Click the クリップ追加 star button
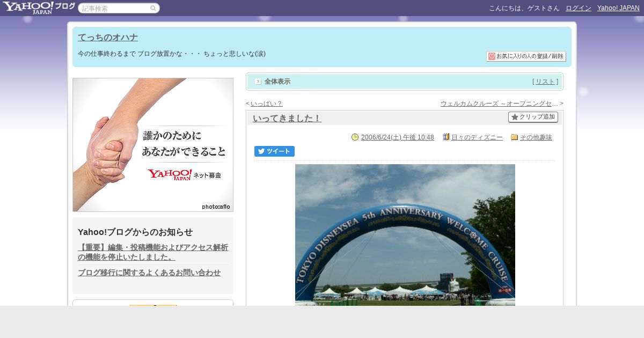644x338 pixels. (533, 117)
